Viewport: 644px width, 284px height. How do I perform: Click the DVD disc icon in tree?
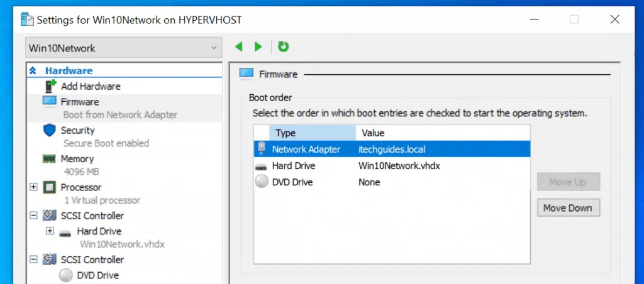click(65, 275)
